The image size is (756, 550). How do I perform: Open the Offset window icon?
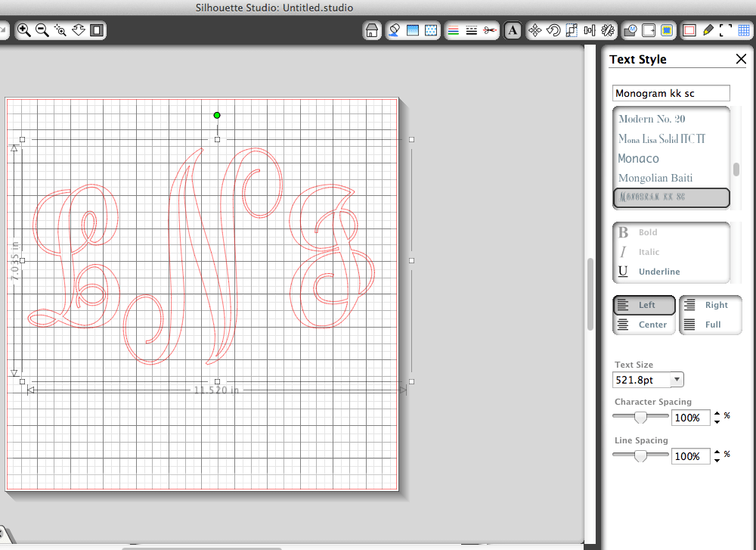pyautogui.click(x=649, y=31)
